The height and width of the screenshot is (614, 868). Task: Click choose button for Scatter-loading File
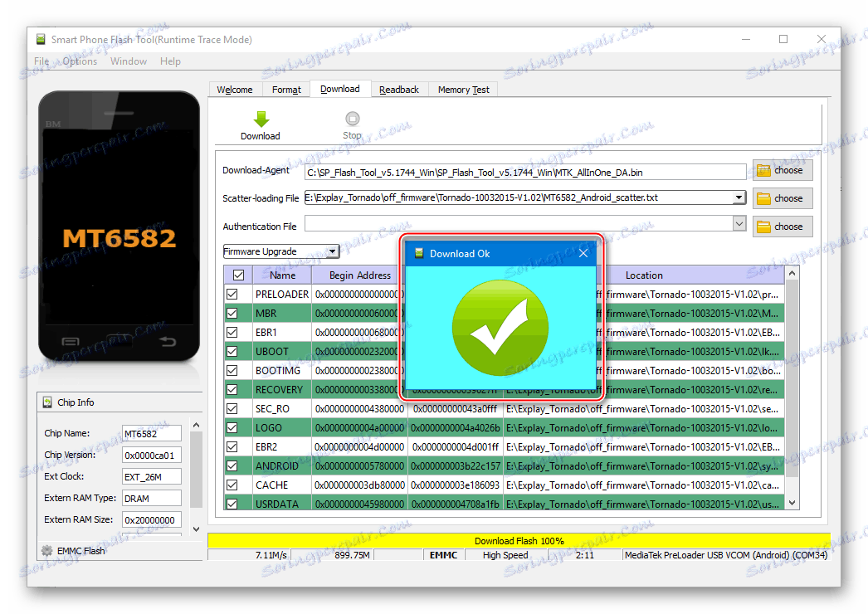pyautogui.click(x=783, y=199)
